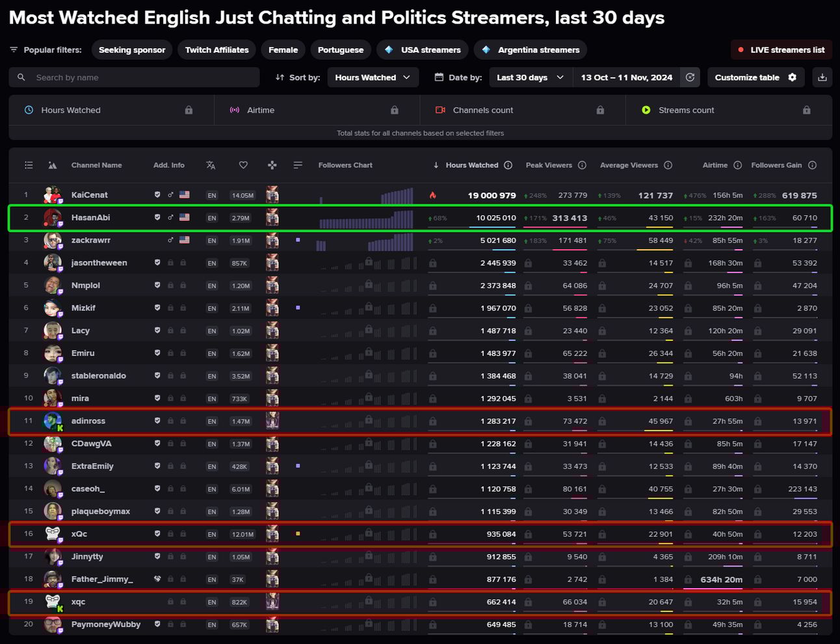Click the hours watched value 19 000 979
Screen dimensions: 840x644
tap(492, 195)
